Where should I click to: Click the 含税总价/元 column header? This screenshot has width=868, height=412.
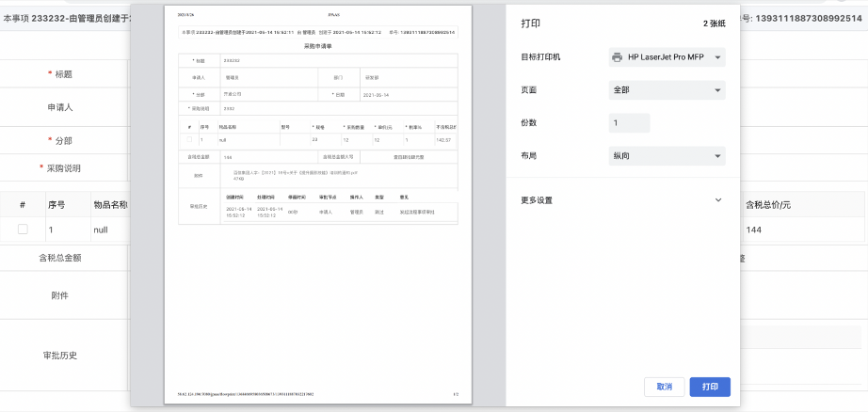coord(768,205)
